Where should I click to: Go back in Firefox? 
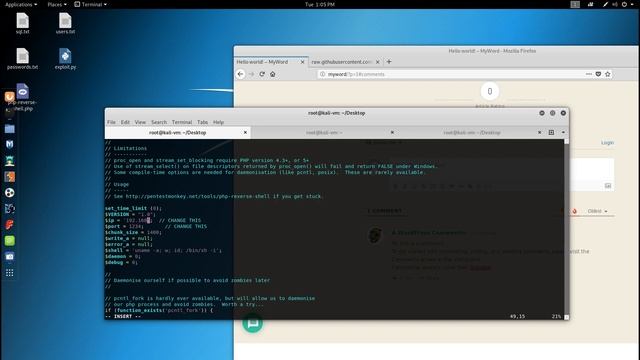(240, 74)
